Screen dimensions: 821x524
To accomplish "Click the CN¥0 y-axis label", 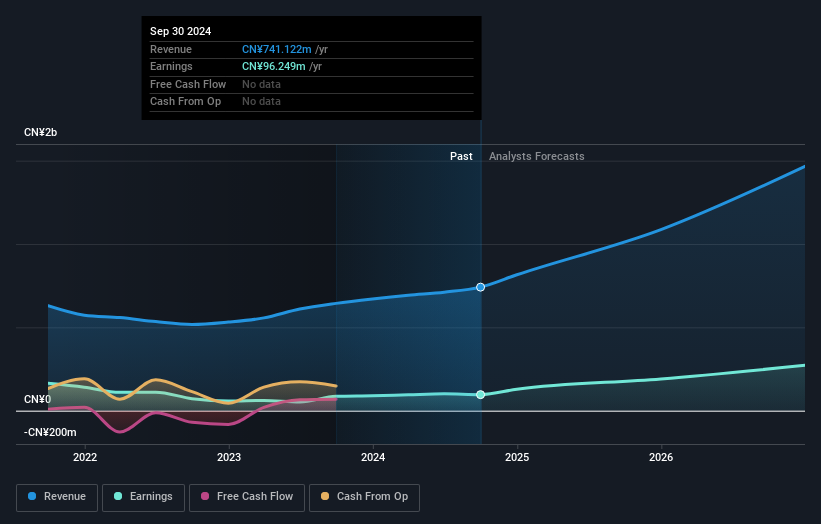I will 38,400.
